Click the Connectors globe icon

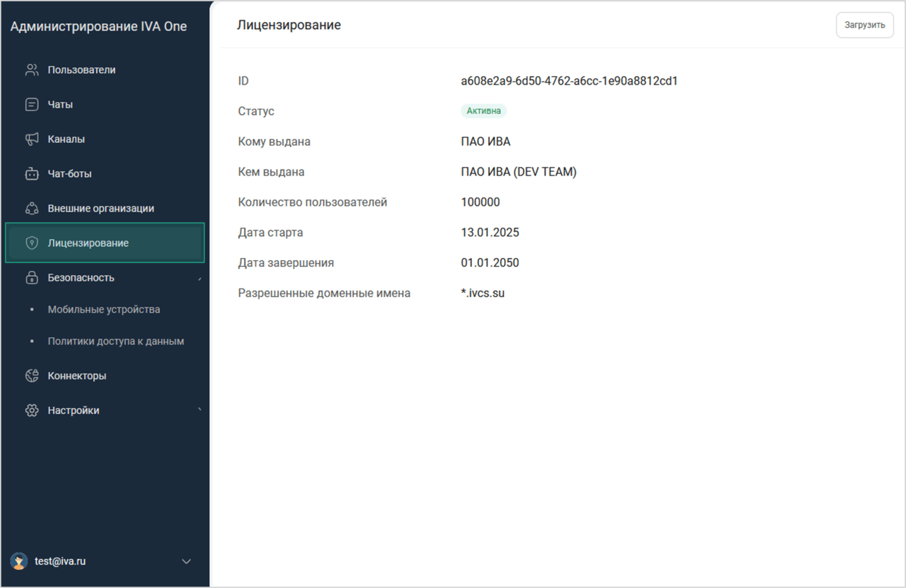click(x=32, y=376)
